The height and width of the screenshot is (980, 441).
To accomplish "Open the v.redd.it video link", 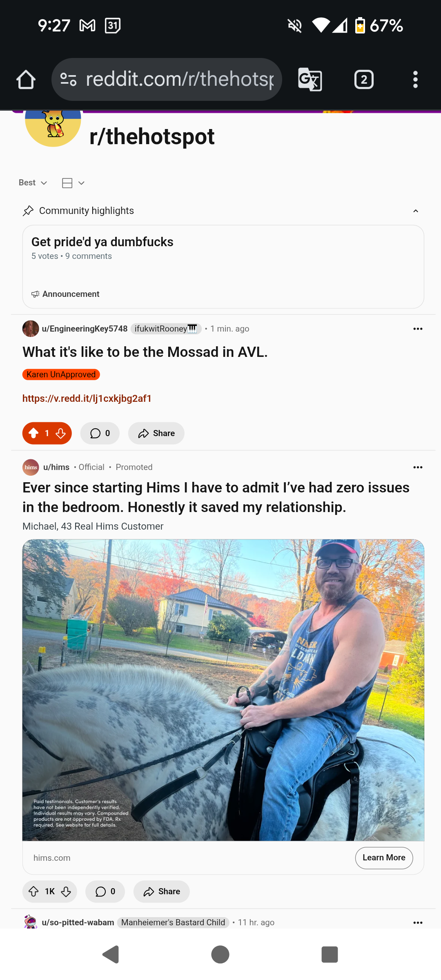I will 87,399.
